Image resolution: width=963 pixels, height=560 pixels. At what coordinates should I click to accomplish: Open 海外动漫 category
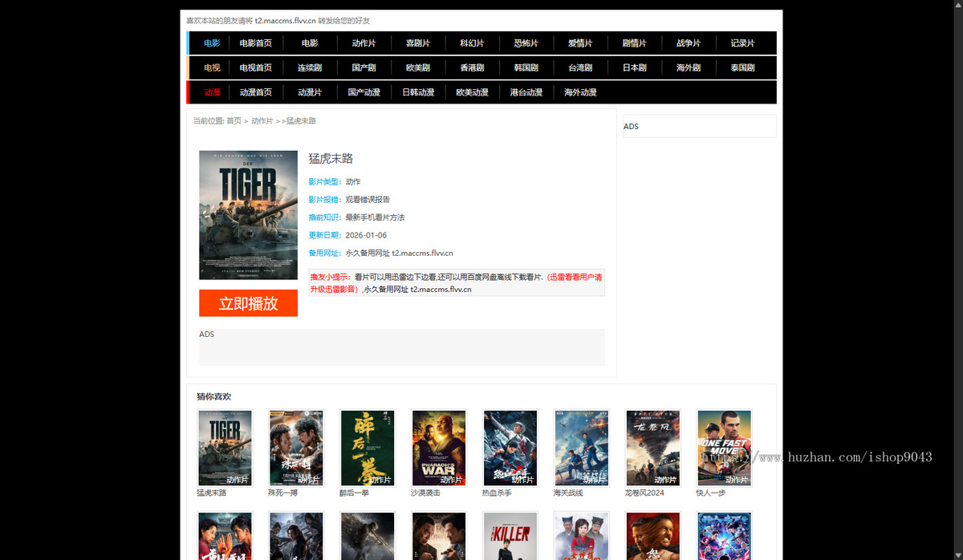point(579,92)
